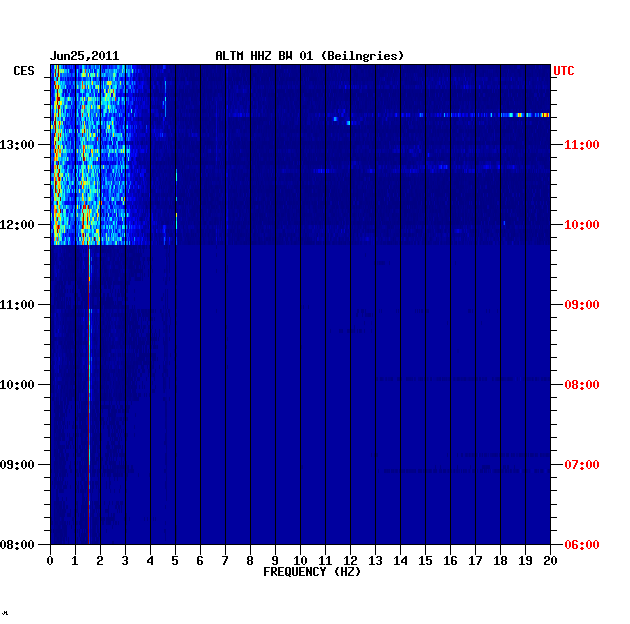Click the red 06:00 UTC time label
This screenshot has height=624, width=630.
pos(582,545)
